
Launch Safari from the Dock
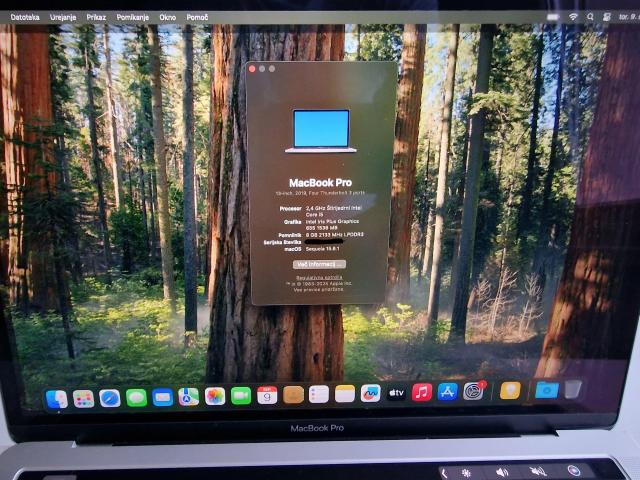(110, 398)
